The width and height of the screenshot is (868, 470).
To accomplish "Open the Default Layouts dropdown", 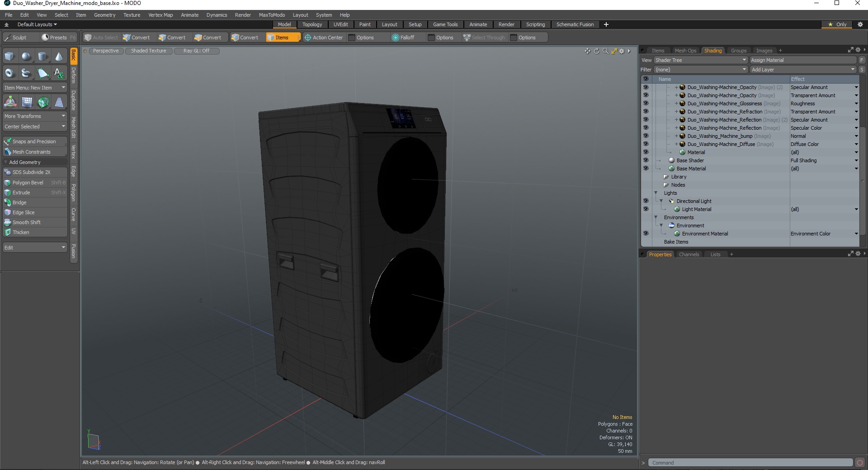I will [x=37, y=24].
